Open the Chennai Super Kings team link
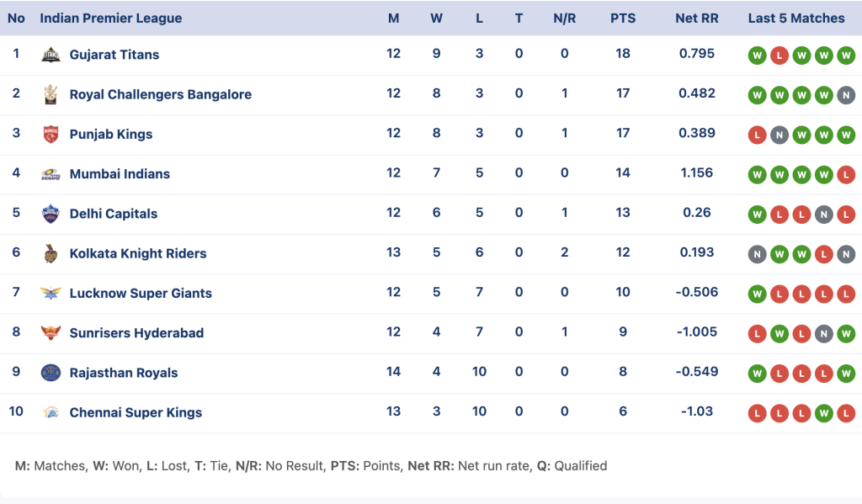Viewport: 862px width, 504px height. pyautogui.click(x=136, y=412)
